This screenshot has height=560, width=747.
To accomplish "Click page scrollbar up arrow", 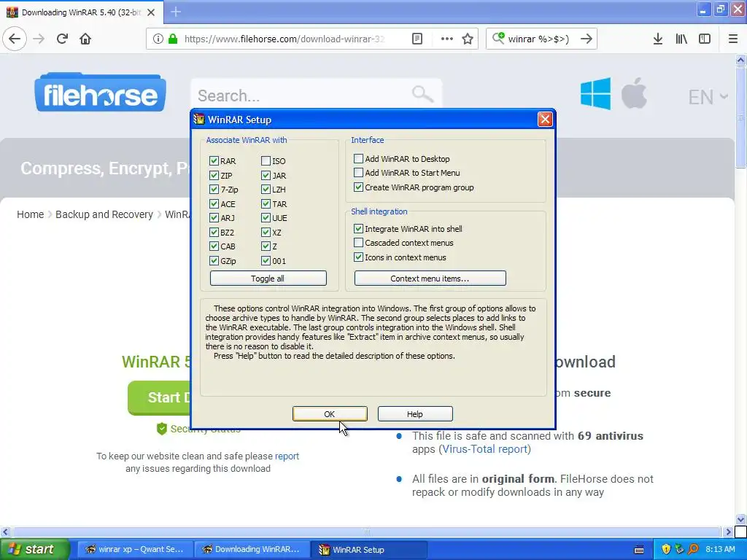I will tap(740, 60).
